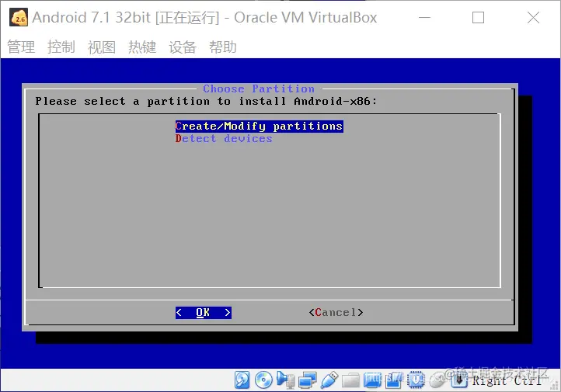
Task: Click the Right Ctrl host key label
Action: (x=507, y=380)
